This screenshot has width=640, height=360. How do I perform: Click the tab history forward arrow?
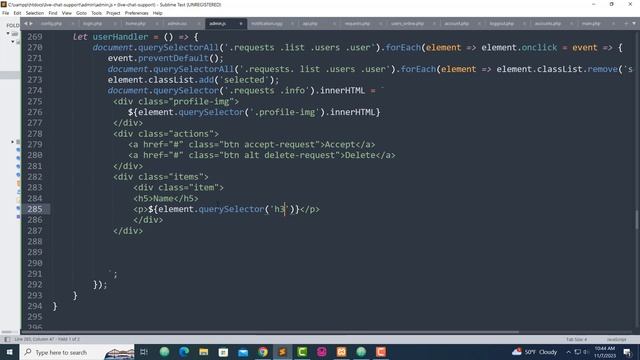point(31,24)
